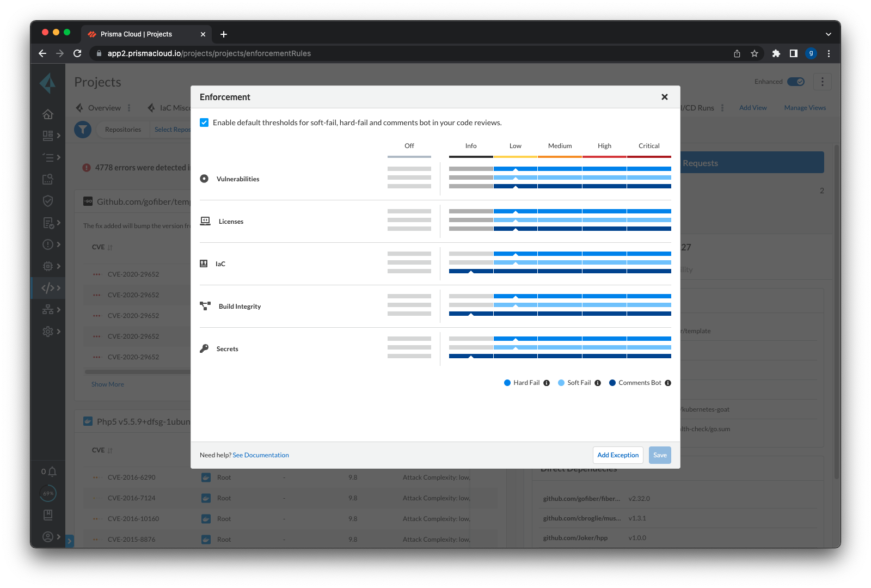Expand the Compute sidebar item

click(51, 266)
